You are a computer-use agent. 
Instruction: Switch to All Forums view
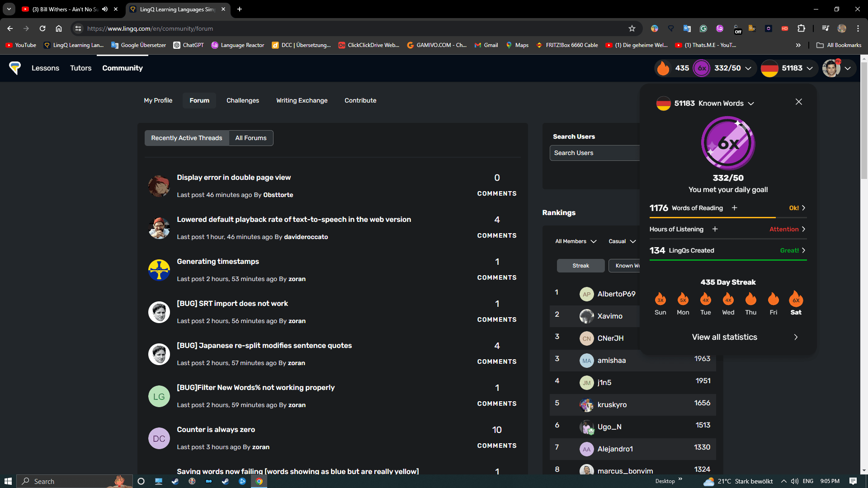click(251, 138)
